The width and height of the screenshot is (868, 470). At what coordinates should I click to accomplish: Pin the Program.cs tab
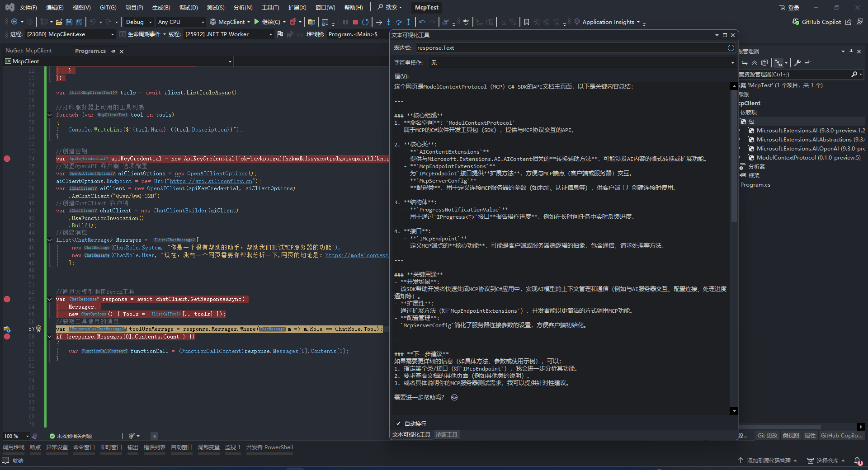(x=113, y=51)
